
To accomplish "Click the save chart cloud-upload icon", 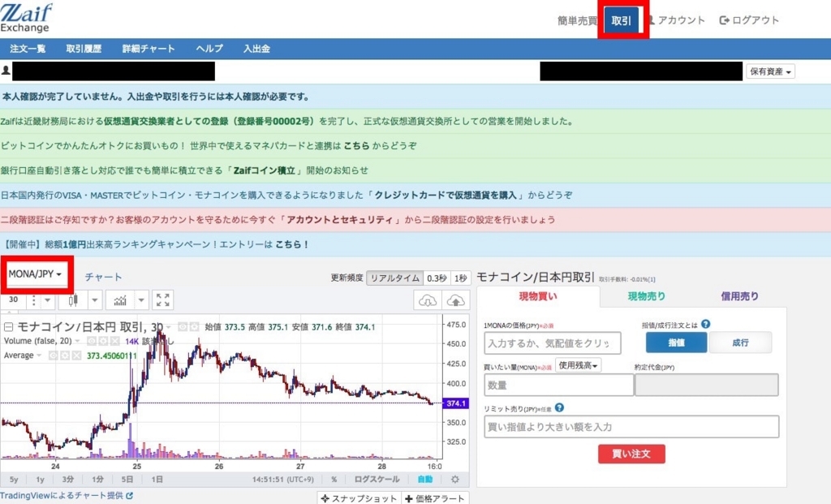I will click(x=456, y=301).
